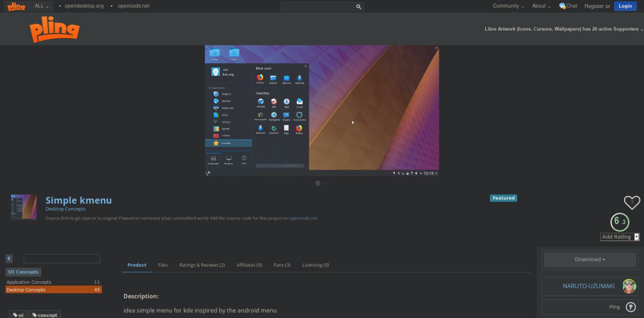Open the ALL category dropdown
Image resolution: width=644 pixels, height=318 pixels.
point(42,6)
